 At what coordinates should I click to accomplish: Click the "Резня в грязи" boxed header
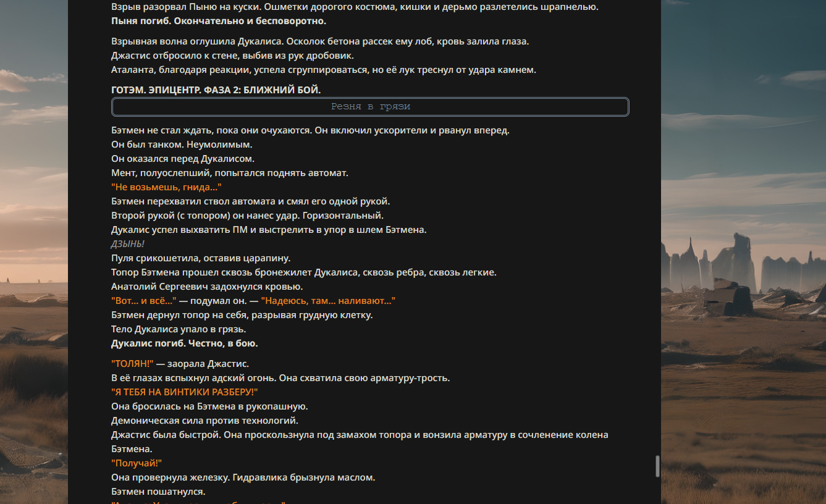(x=370, y=107)
